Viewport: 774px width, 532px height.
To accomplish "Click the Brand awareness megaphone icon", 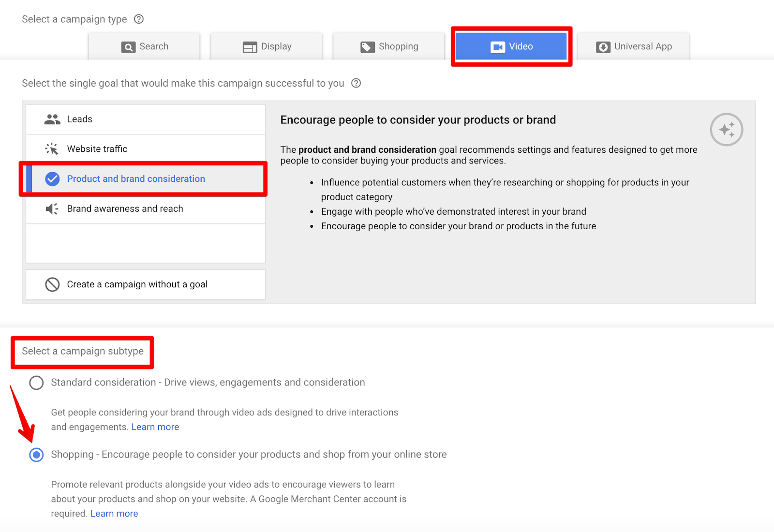I will (52, 209).
